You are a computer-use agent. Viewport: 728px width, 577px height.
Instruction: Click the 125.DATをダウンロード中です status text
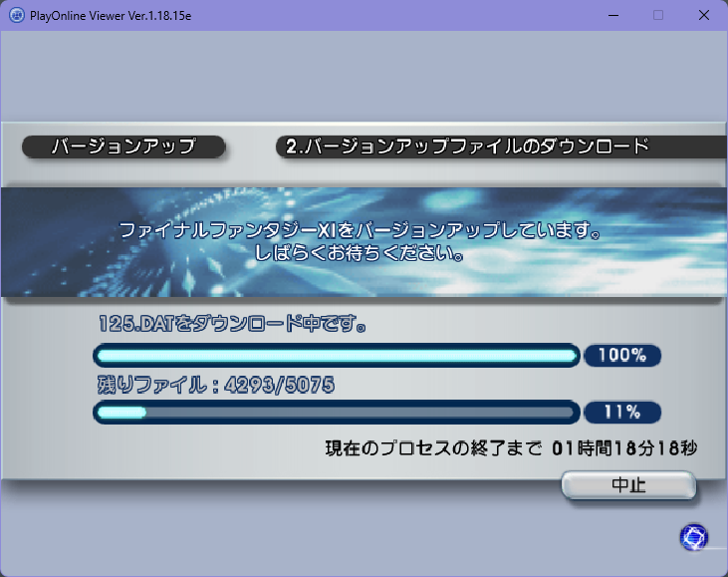(232, 323)
